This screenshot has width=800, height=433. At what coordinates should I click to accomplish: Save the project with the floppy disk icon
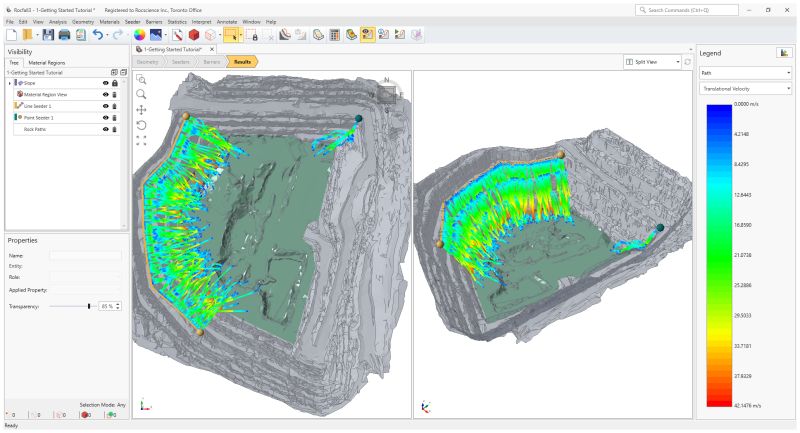click(x=48, y=35)
